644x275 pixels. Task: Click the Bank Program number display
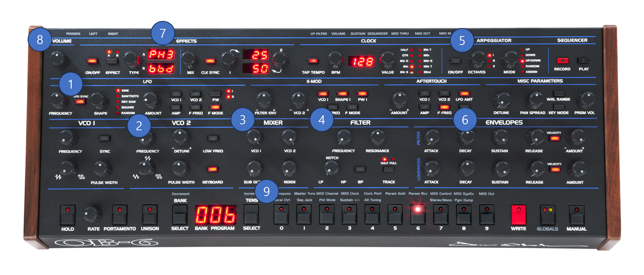tap(215, 215)
